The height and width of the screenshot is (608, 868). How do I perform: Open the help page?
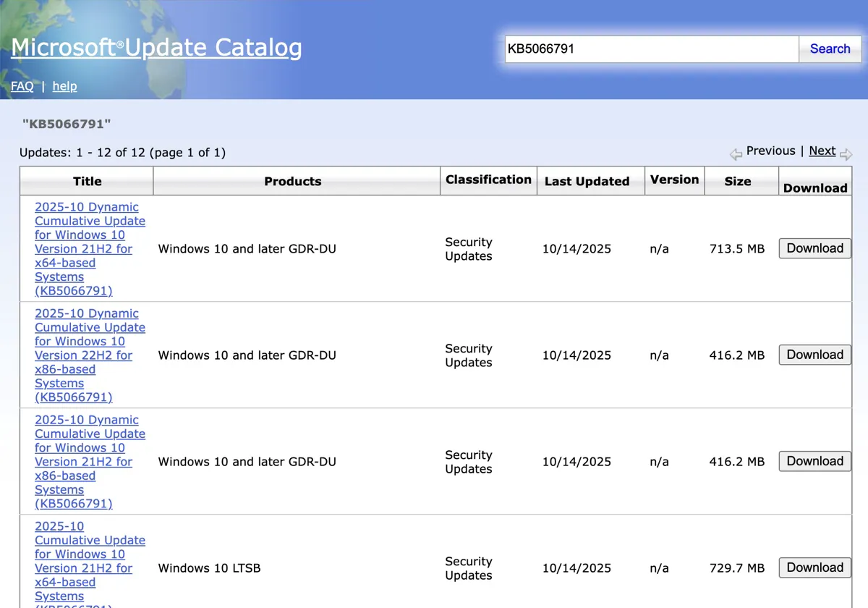coord(64,86)
